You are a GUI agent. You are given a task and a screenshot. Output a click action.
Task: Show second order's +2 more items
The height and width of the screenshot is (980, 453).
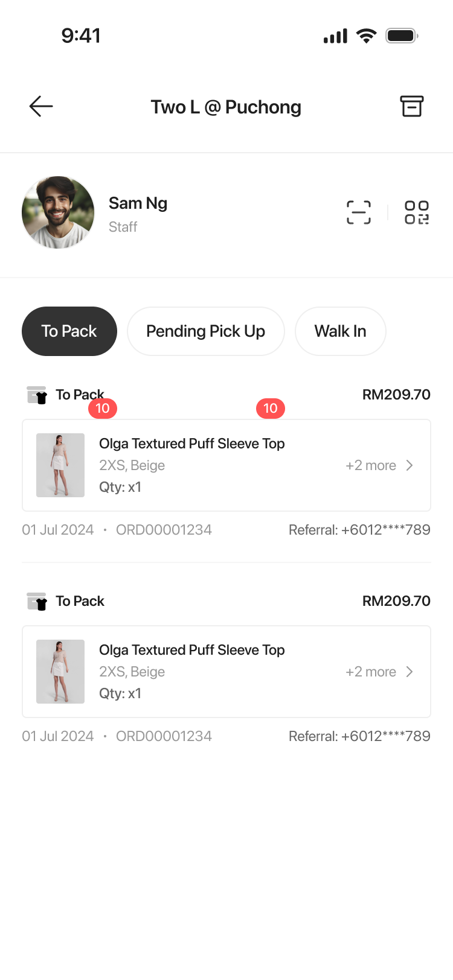coord(371,672)
